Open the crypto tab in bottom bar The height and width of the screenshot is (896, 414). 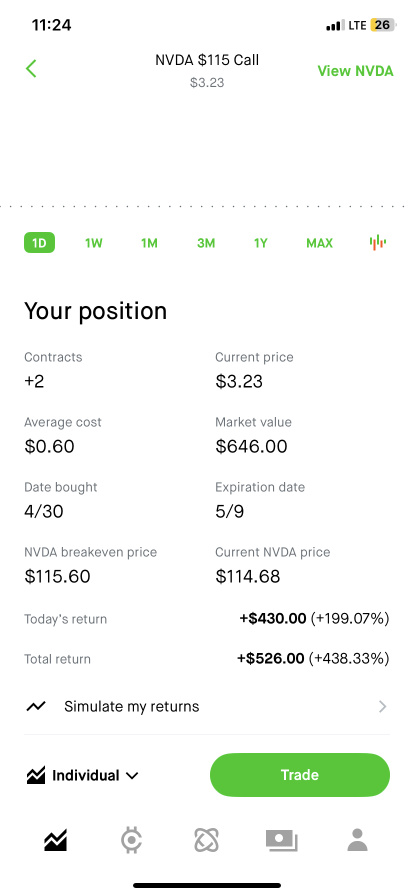point(132,841)
